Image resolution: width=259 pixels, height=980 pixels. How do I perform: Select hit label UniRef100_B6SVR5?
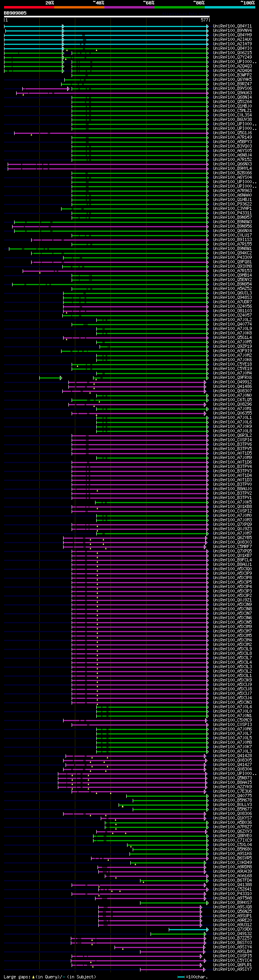(x=232, y=858)
